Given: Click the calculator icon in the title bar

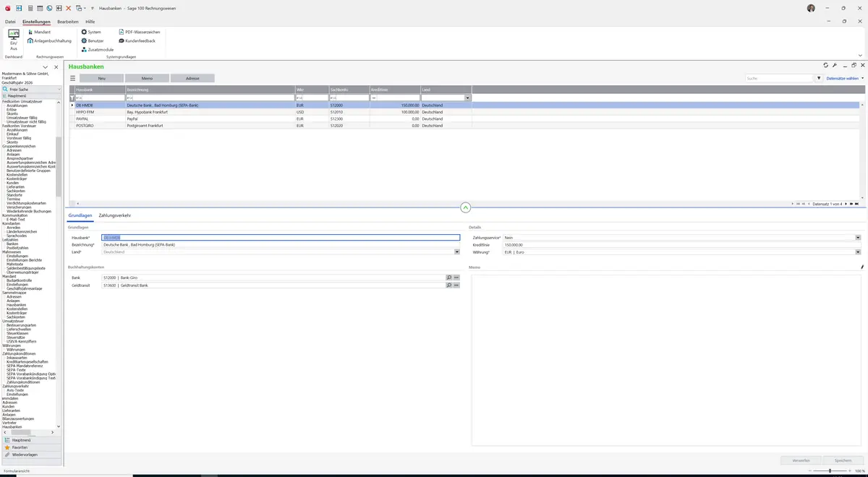Looking at the screenshot, I should pyautogui.click(x=30, y=8).
